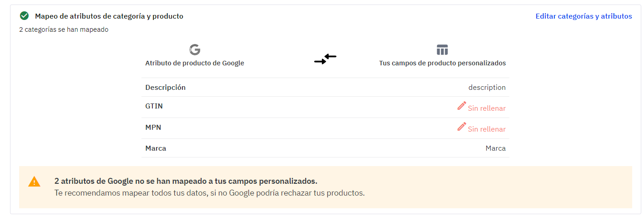Click Atributo de producto de Google header
644x216 pixels.
pos(195,63)
